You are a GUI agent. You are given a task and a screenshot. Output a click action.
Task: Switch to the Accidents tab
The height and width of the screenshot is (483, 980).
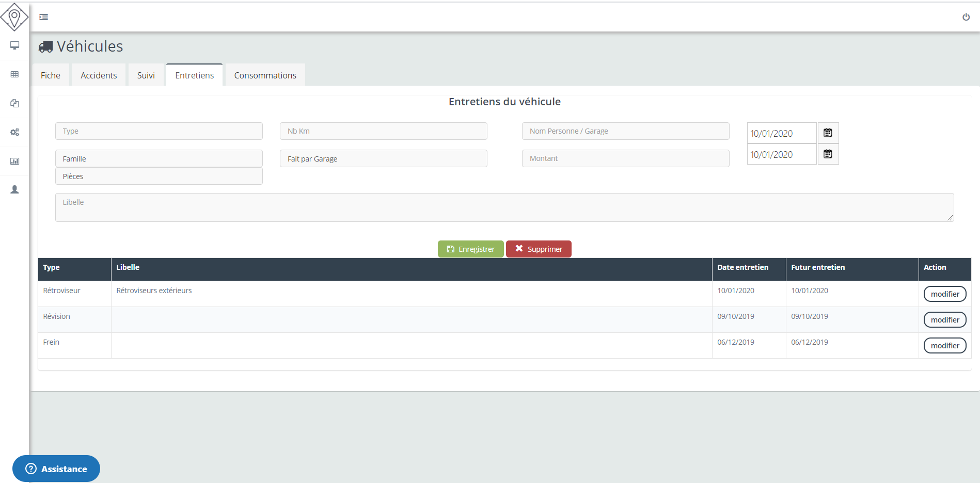(x=99, y=75)
